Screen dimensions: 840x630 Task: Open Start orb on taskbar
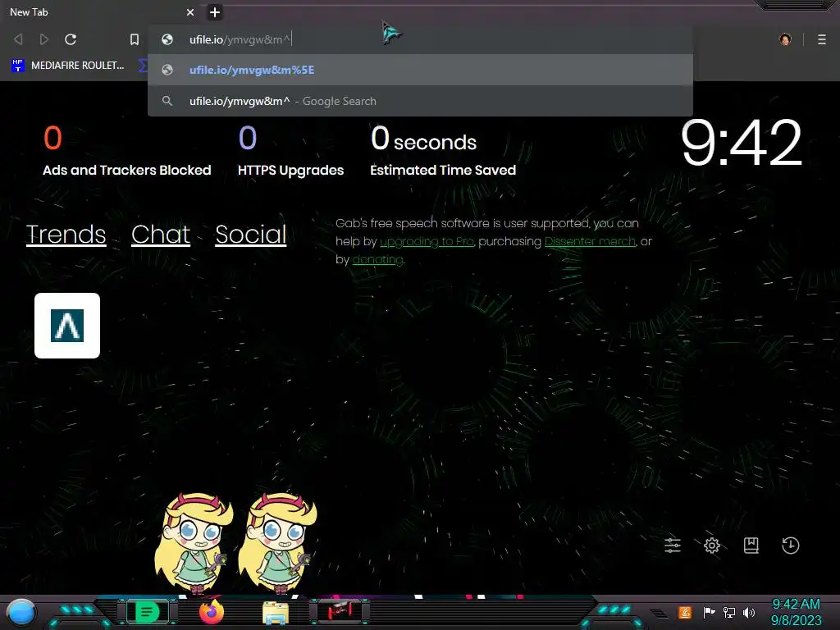click(x=21, y=612)
